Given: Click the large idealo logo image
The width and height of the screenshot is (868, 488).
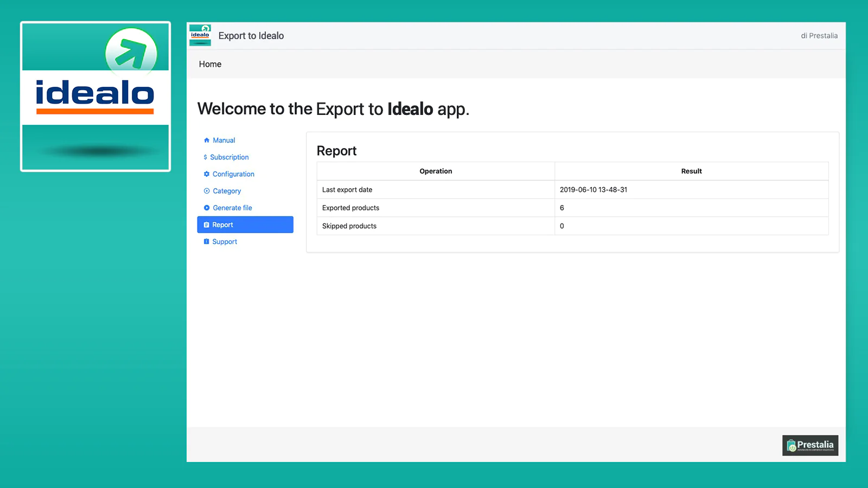Looking at the screenshot, I should [95, 97].
